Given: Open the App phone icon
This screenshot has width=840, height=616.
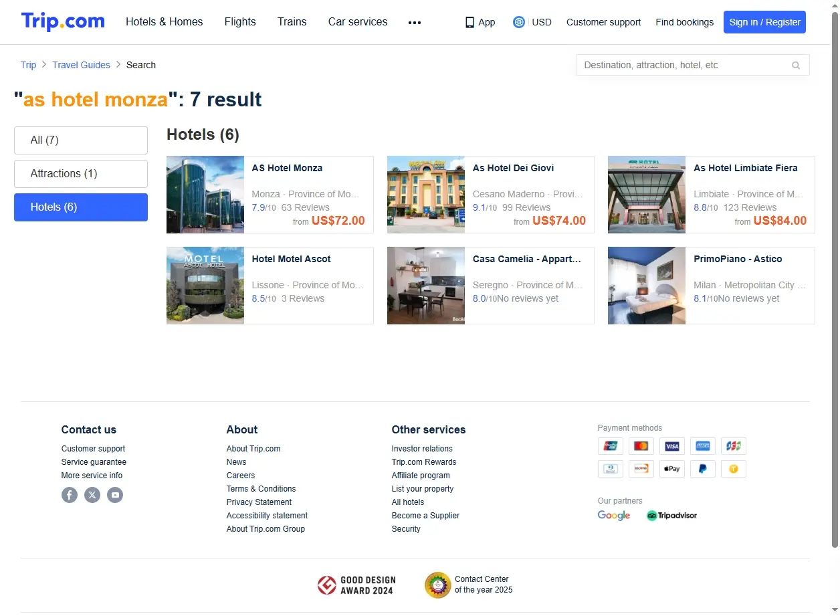Looking at the screenshot, I should (469, 22).
